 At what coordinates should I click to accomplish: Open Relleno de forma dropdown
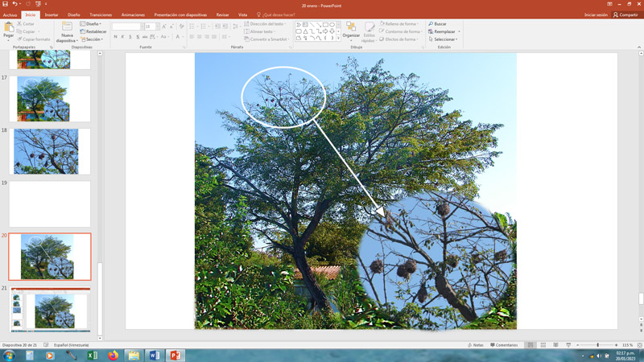[x=398, y=24]
